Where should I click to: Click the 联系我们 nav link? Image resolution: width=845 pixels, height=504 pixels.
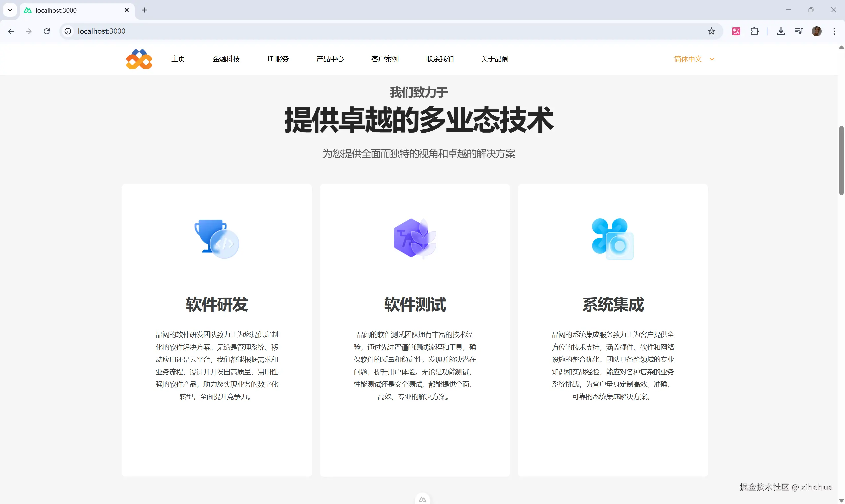tap(440, 59)
